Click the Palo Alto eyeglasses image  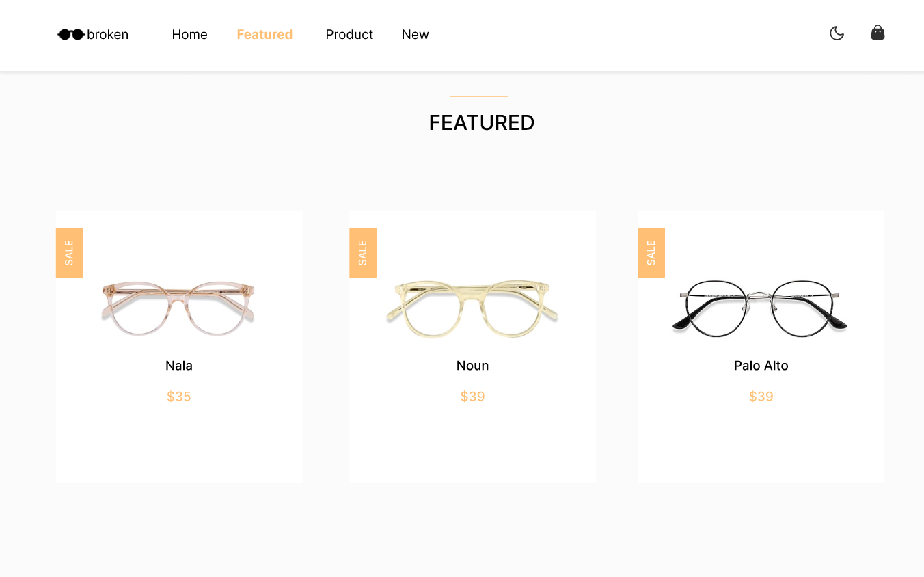[x=761, y=307]
